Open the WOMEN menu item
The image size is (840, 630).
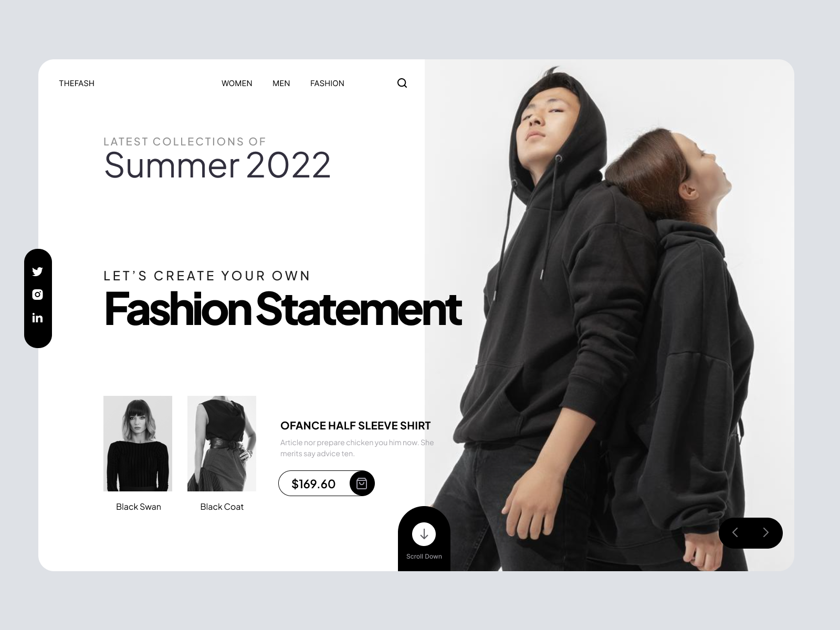point(237,83)
